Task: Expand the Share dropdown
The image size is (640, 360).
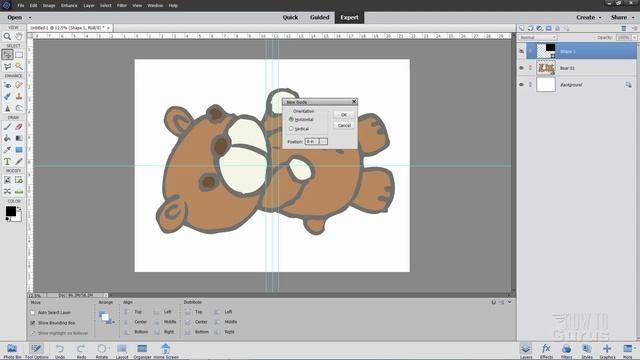Action: tap(633, 18)
